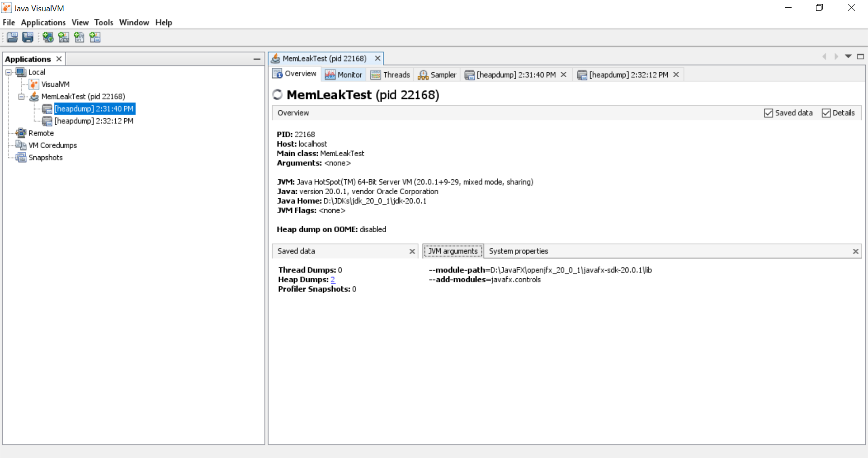
Task: Switch to the Threads tab
Action: coord(391,75)
